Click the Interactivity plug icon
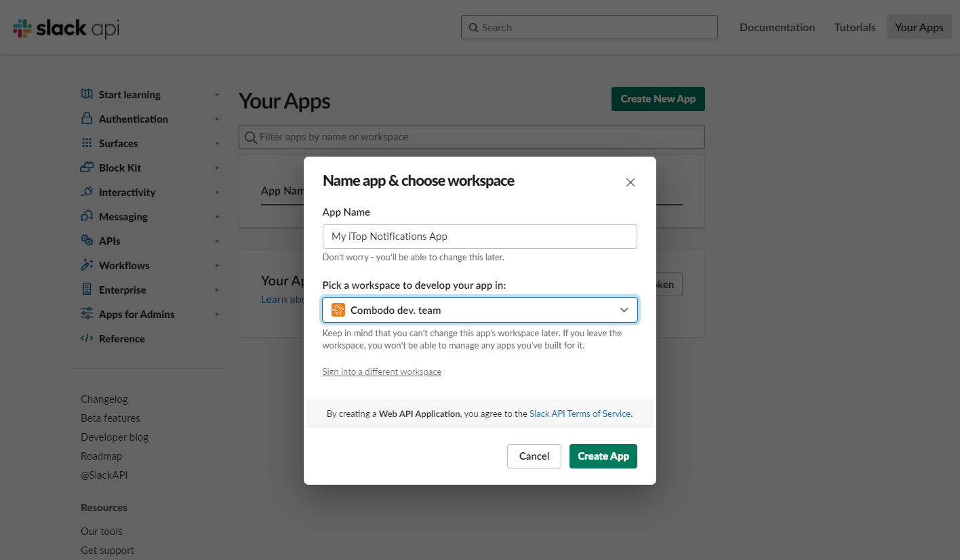This screenshot has height=560, width=960. click(87, 192)
